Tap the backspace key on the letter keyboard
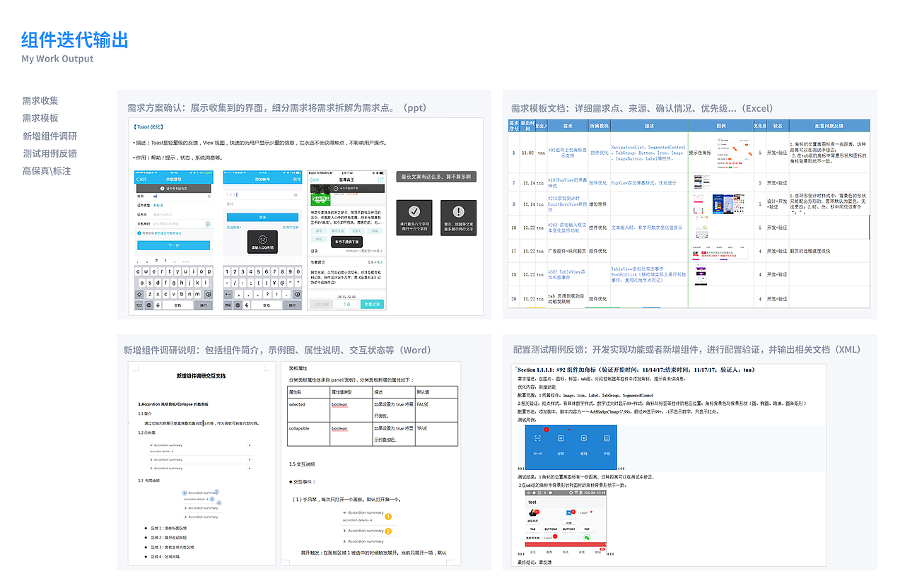Viewport: 905px width, 588px height. click(208, 295)
